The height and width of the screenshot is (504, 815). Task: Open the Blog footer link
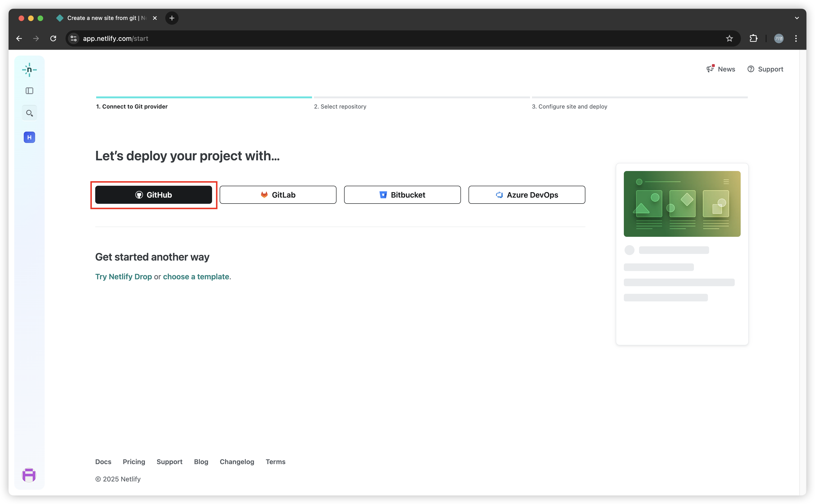point(201,462)
